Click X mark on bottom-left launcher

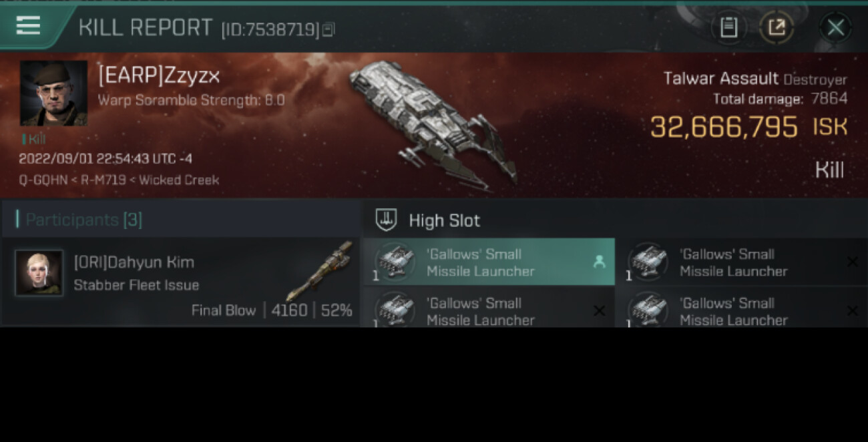[x=599, y=310]
